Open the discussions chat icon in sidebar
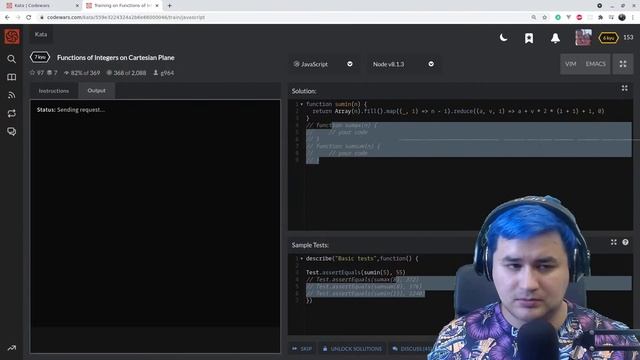This screenshot has height=360, width=640. point(11,131)
